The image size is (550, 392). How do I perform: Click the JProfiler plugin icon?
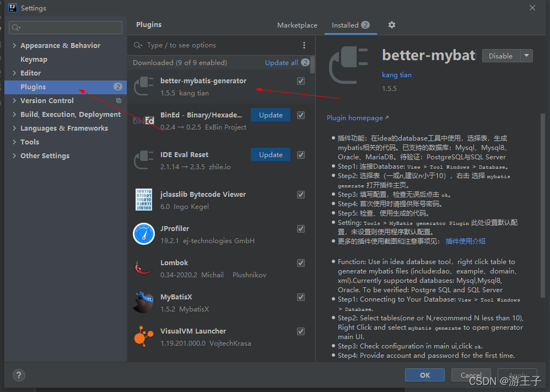click(143, 234)
